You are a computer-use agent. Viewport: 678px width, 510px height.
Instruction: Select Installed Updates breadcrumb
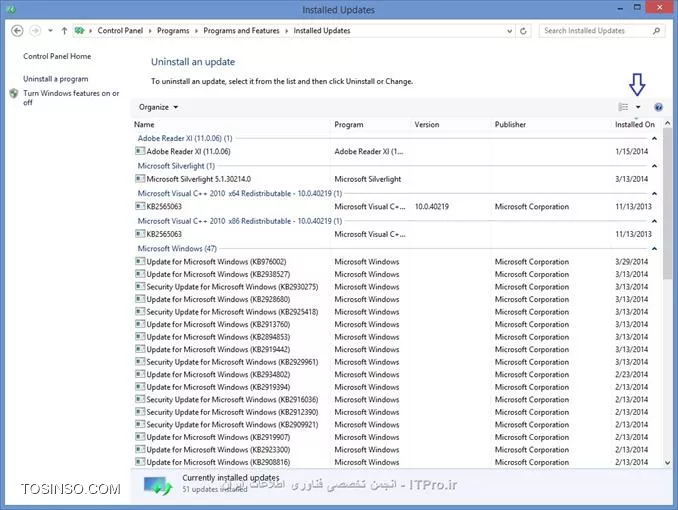[322, 31]
